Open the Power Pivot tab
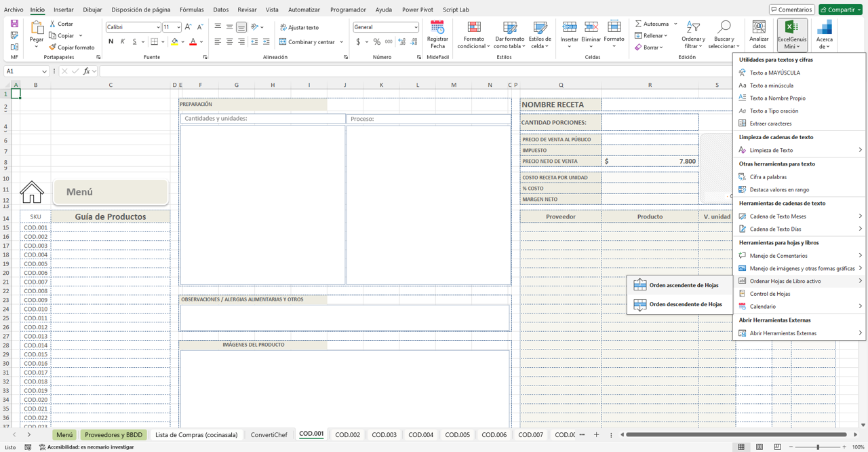Screen dimensions: 868x452 click(418, 10)
